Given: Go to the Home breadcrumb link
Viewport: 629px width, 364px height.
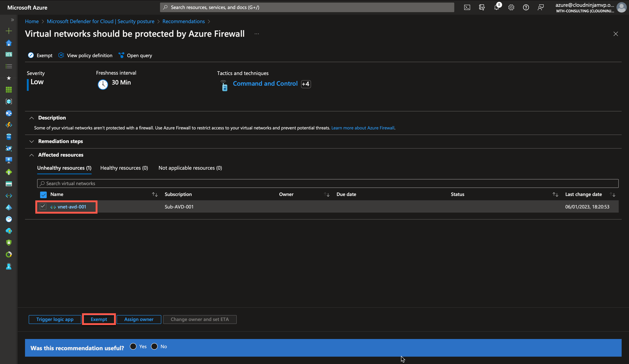Looking at the screenshot, I should click(x=32, y=22).
